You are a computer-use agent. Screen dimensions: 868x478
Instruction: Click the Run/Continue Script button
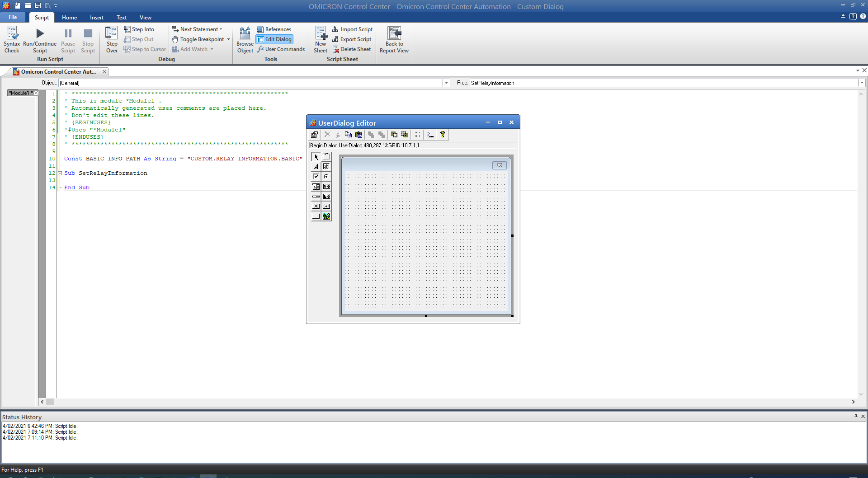[x=40, y=39]
